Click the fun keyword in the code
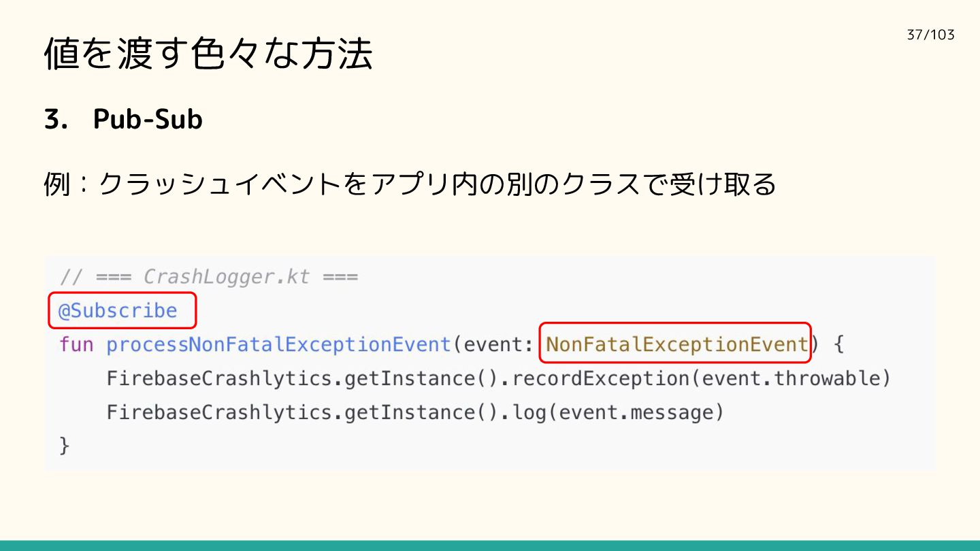This screenshot has width=980, height=551. coord(76,344)
